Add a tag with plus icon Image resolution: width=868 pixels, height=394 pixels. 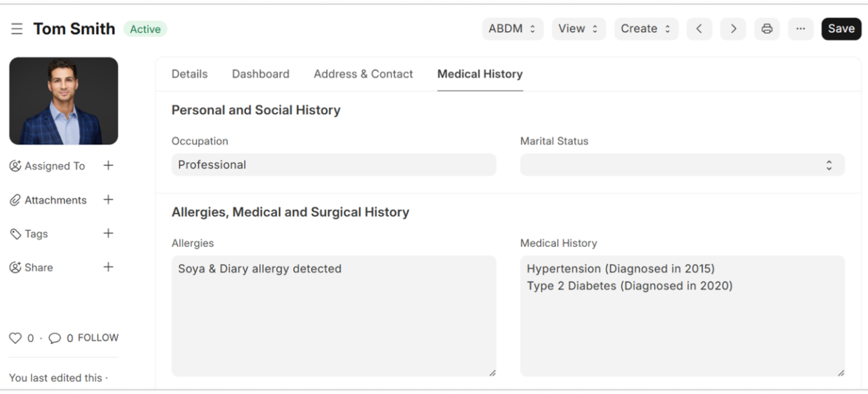[x=108, y=233]
